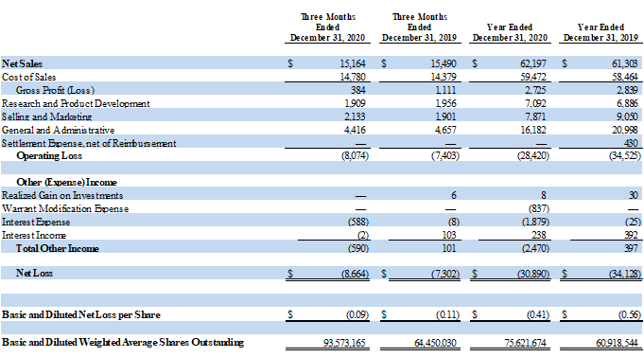
Task: Click 'Three Months Ended December 31, 2020' header
Action: [327, 27]
